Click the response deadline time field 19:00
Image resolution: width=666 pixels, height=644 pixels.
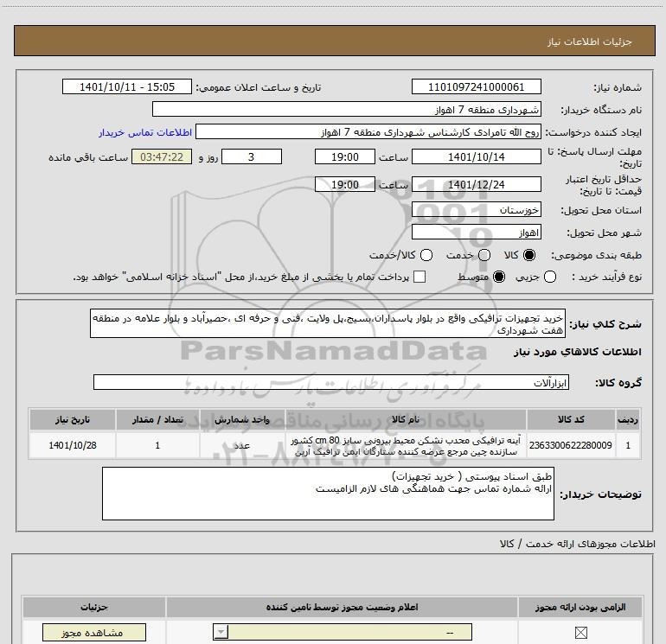pos(345,157)
